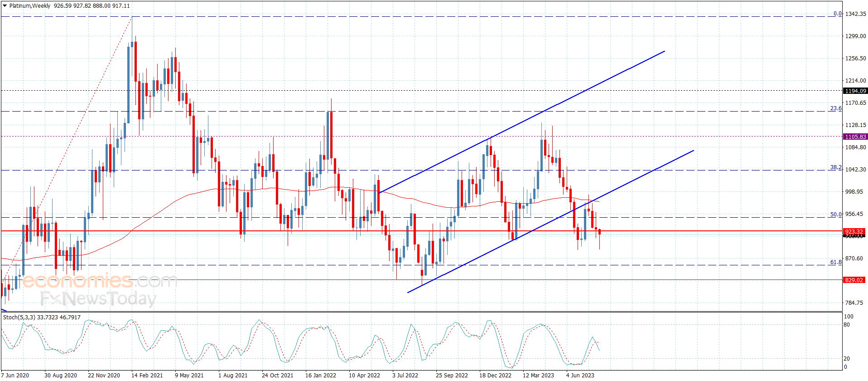
Task: Click the 30 Aug 2020 date label
Action: [x=61, y=375]
